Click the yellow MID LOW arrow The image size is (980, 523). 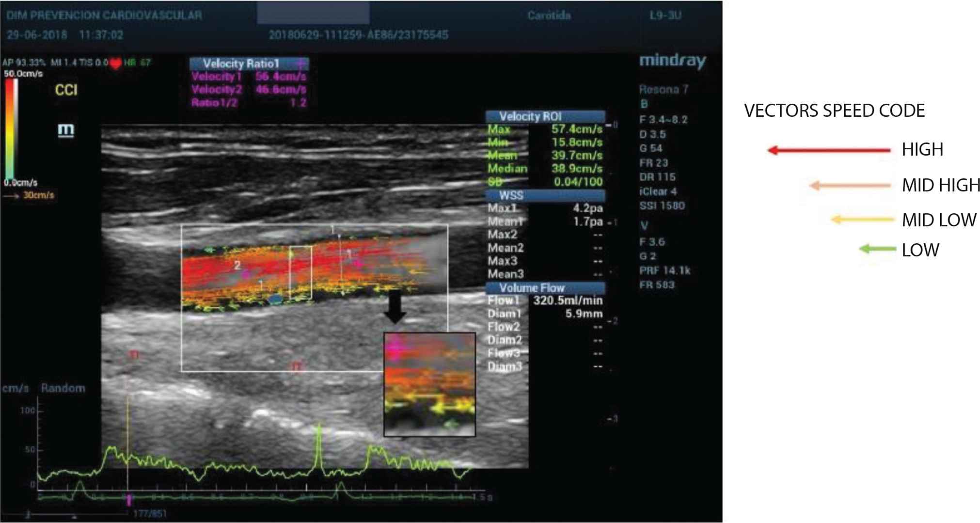(862, 220)
